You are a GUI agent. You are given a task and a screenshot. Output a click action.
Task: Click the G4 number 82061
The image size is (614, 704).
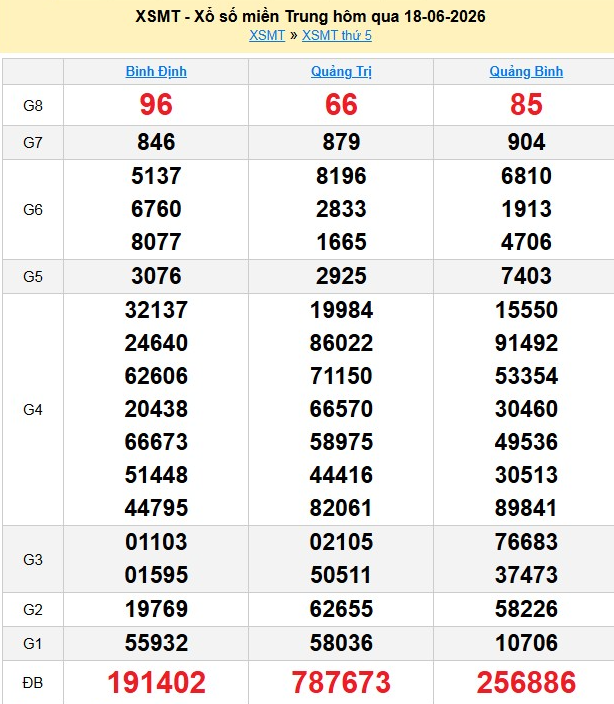341,508
